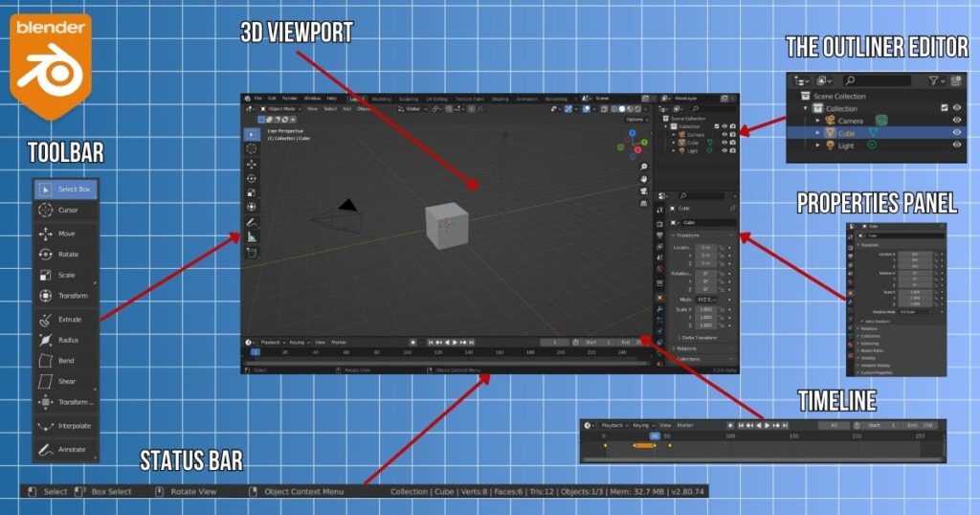Pick the Interpolate tool in enlarged toolbar

[x=66, y=426]
